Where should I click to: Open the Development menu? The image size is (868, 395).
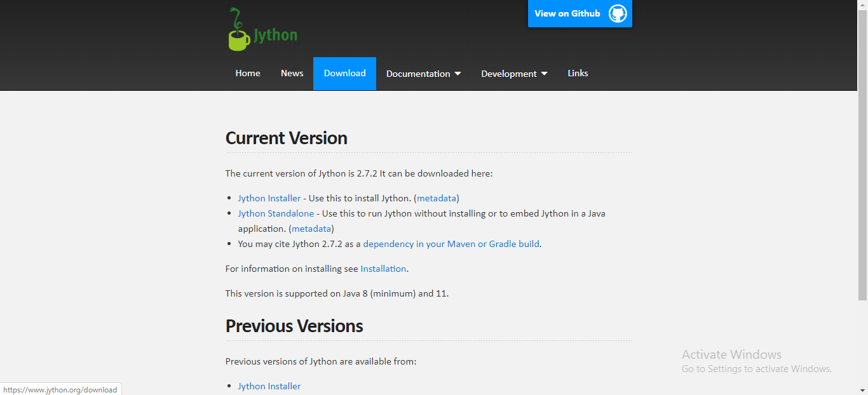(x=514, y=74)
